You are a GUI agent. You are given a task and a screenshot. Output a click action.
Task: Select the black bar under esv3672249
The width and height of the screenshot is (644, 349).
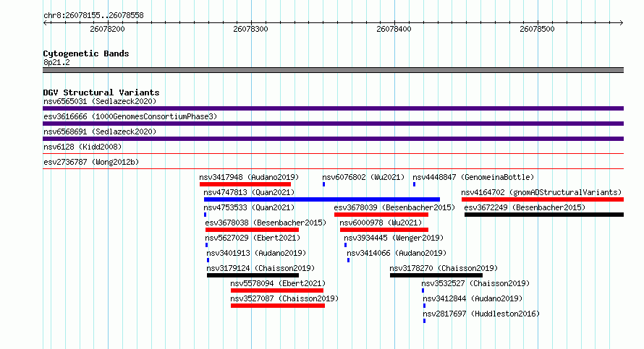click(544, 215)
